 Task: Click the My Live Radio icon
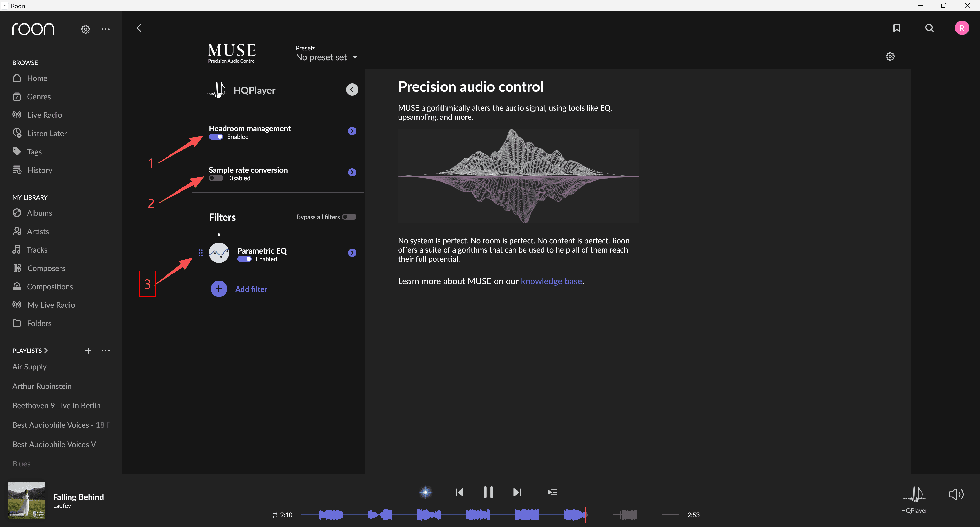[17, 305]
